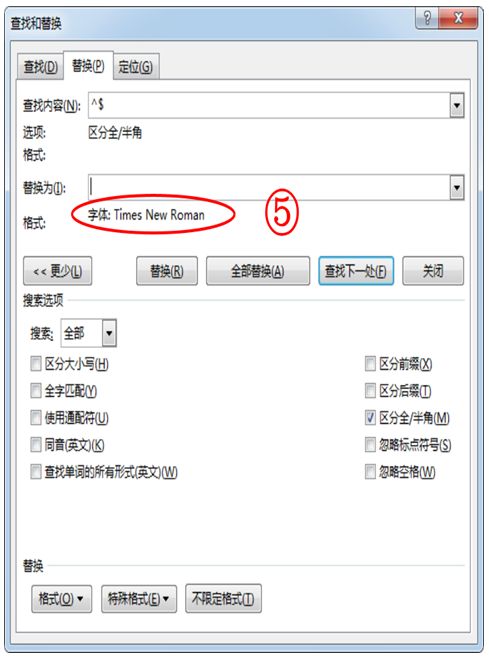
Task: Open the 特殊格式(E) dropdown menu button
Action: tap(139, 598)
